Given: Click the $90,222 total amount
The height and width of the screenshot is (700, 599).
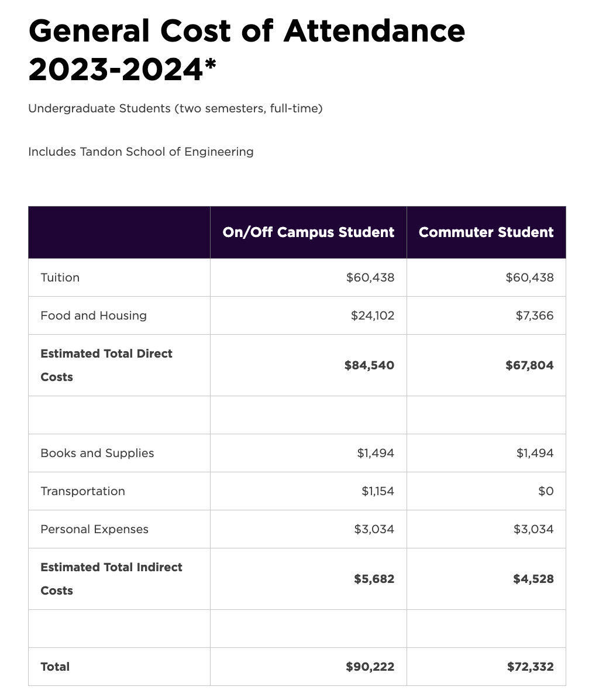Looking at the screenshot, I should coord(370,667).
